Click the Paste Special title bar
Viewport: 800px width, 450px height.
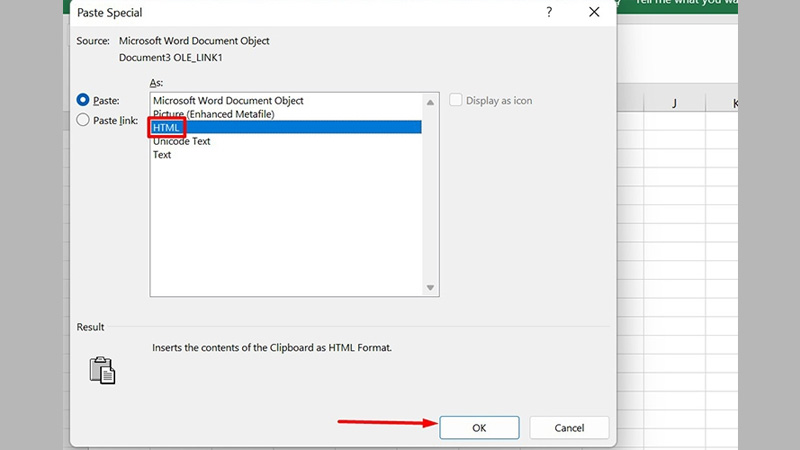point(300,12)
